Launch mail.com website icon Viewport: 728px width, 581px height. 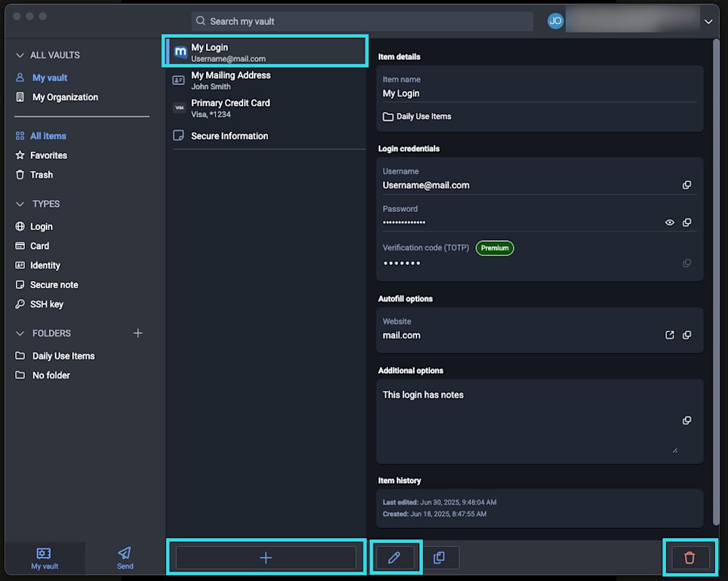[670, 335]
